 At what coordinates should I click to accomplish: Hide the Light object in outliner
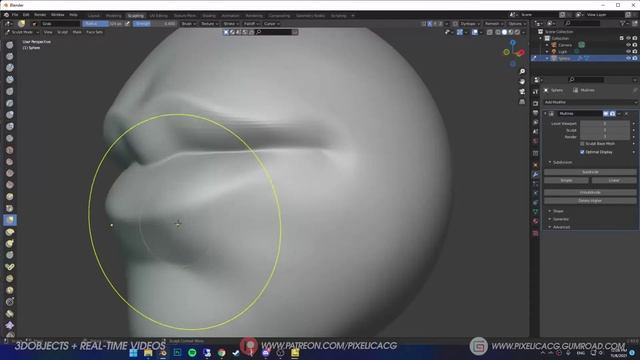point(628,51)
